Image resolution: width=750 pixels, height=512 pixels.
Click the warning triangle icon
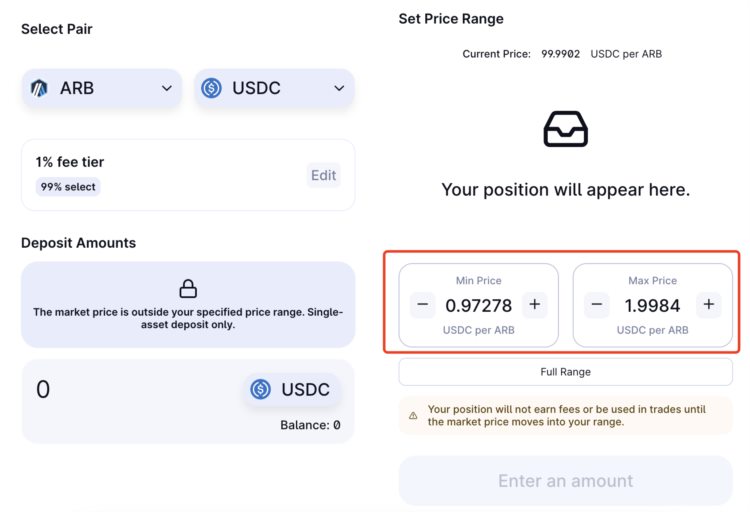click(x=413, y=415)
